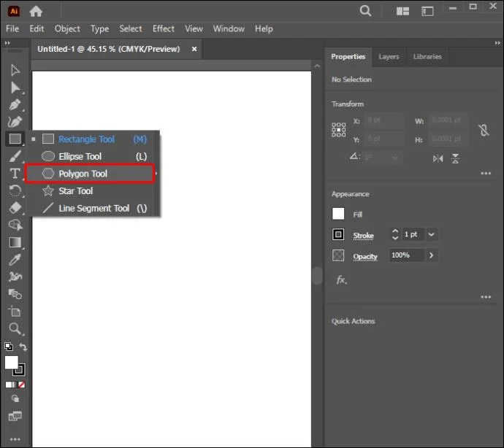Swap fill and stroke colors

coord(23,347)
